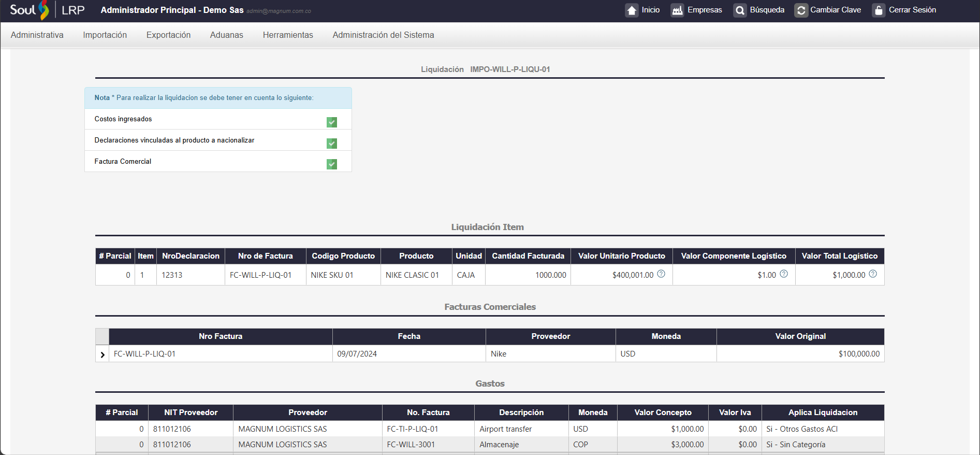
Task: Click the Soul LRP logo
Action: point(47,10)
